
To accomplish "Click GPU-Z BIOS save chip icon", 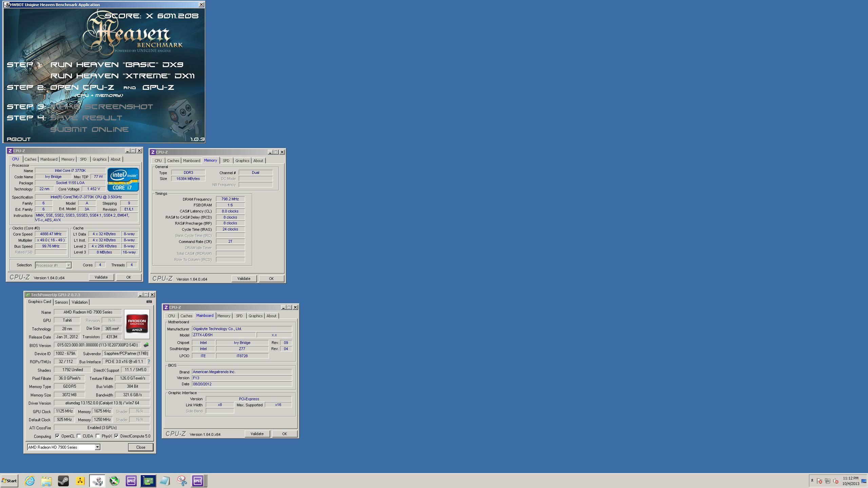I will click(146, 345).
